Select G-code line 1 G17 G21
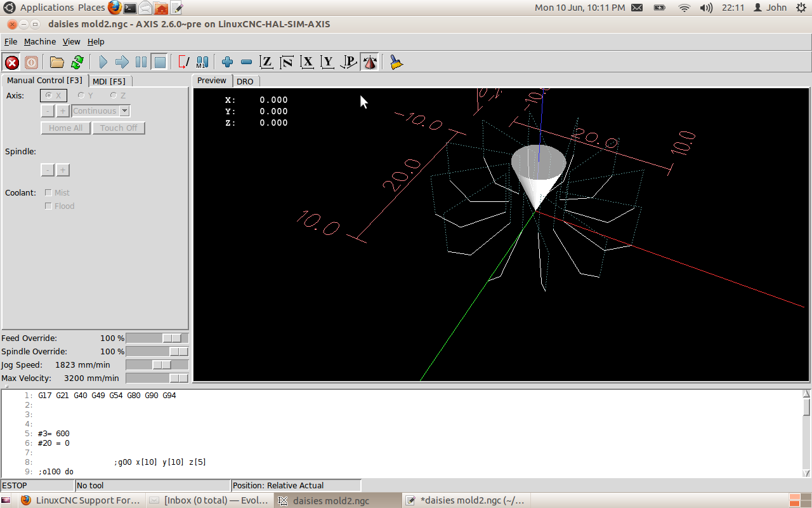The image size is (812, 508). point(107,395)
